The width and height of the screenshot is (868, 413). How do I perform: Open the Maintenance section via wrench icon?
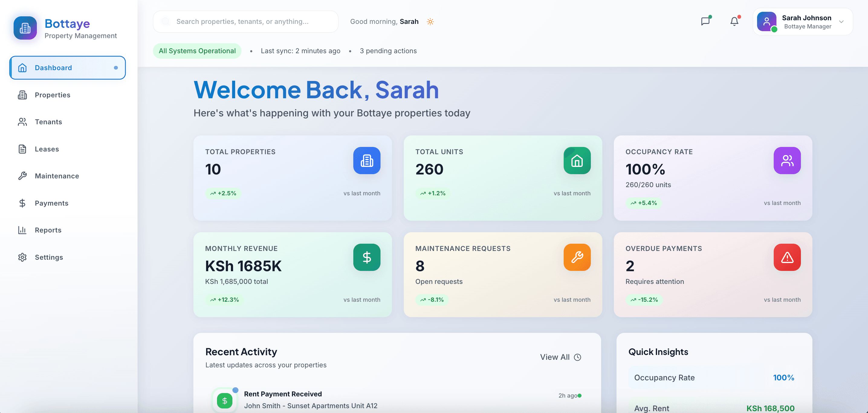pyautogui.click(x=22, y=176)
